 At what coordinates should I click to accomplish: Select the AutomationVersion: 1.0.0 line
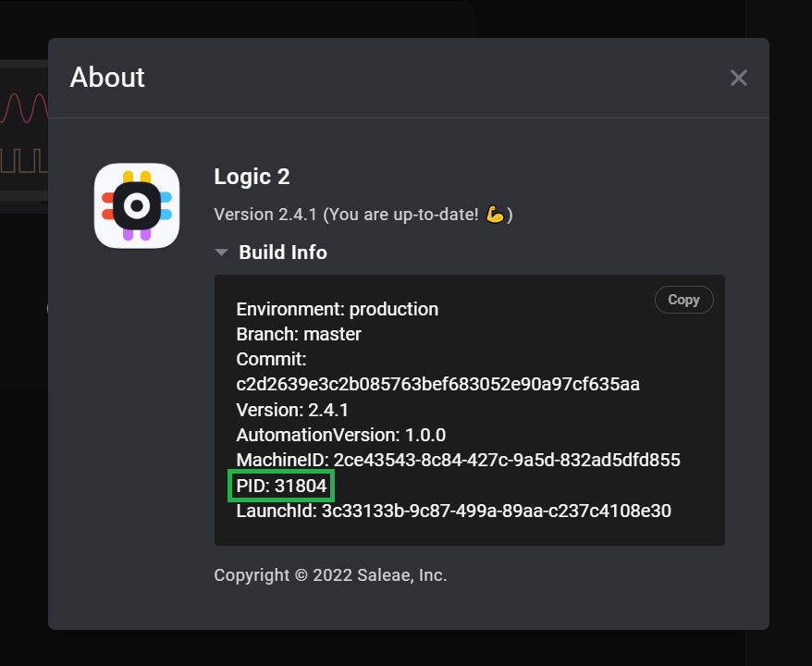[340, 435]
